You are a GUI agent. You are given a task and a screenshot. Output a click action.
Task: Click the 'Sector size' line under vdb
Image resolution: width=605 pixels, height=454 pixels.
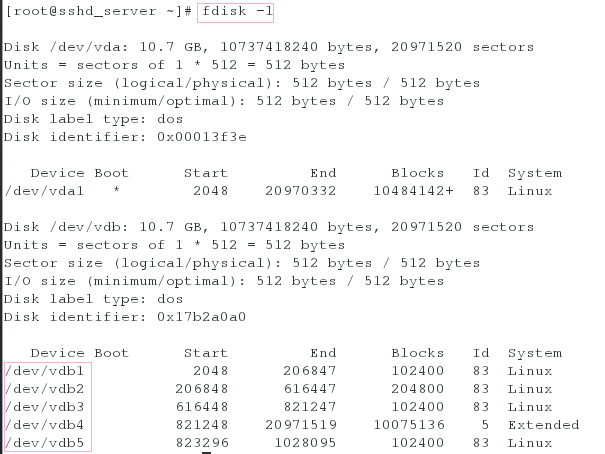coord(242,263)
